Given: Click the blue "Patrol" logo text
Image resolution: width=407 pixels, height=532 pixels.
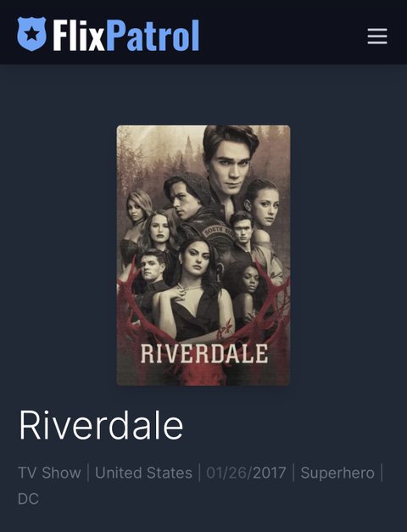Looking at the screenshot, I should (153, 35).
